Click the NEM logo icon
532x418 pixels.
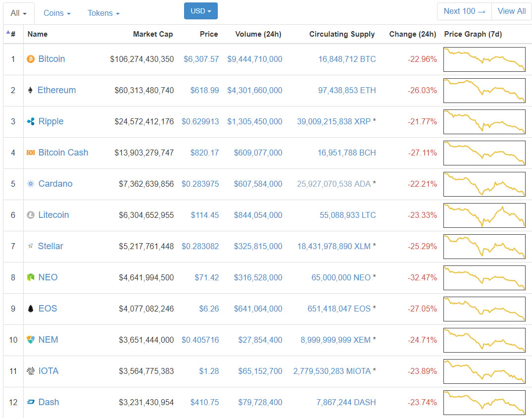pyautogui.click(x=30, y=340)
